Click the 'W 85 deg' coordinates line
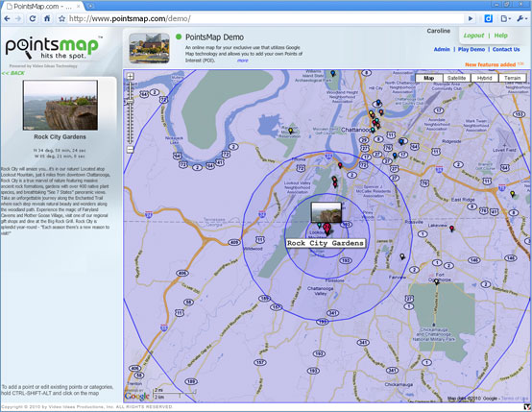 [x=60, y=157]
